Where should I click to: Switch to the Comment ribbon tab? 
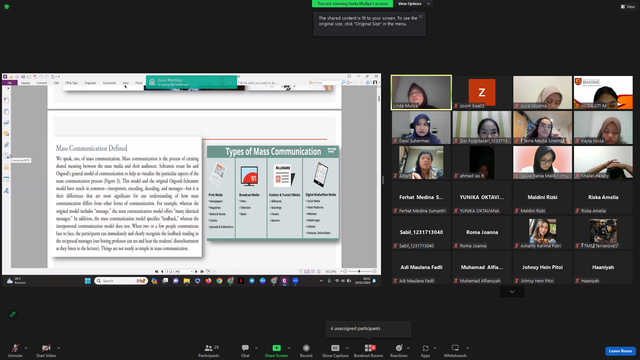pyautogui.click(x=109, y=83)
